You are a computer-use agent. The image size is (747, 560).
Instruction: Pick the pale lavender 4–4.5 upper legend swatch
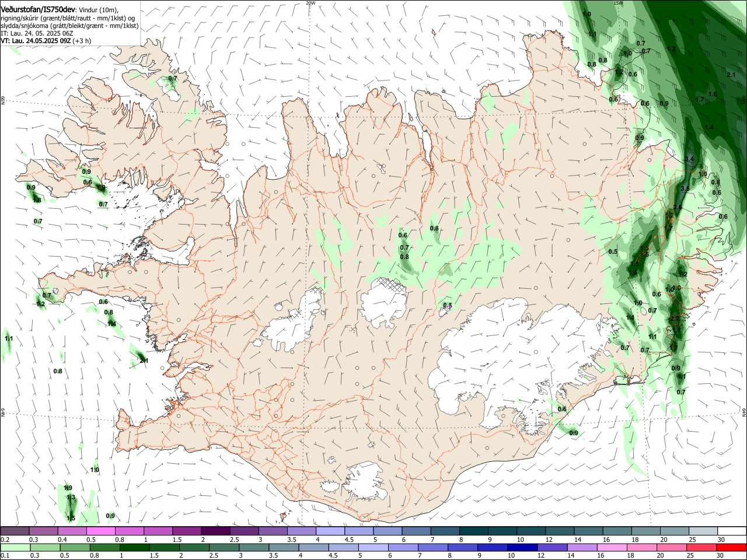click(x=329, y=531)
